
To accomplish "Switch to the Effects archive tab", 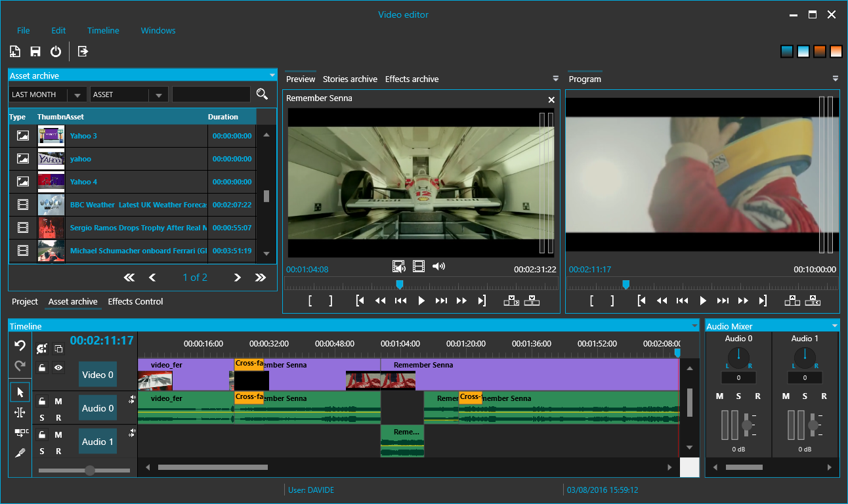I will pos(412,79).
